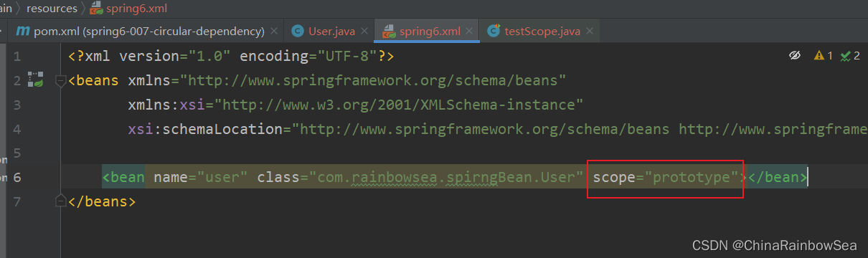Click the class icon on User.java tab
The height and width of the screenshot is (258, 868).
[x=298, y=32]
